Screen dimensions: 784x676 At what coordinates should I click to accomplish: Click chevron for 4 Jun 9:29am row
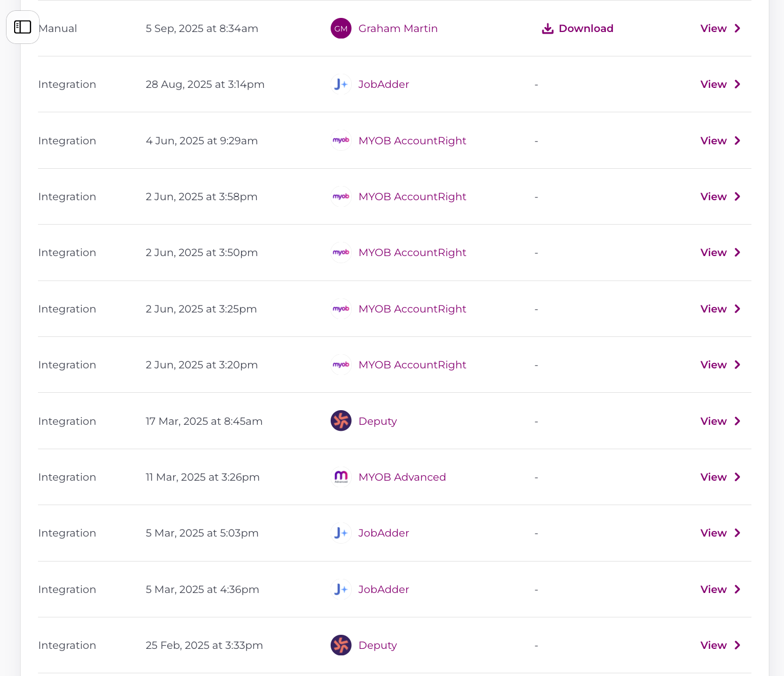click(x=737, y=141)
